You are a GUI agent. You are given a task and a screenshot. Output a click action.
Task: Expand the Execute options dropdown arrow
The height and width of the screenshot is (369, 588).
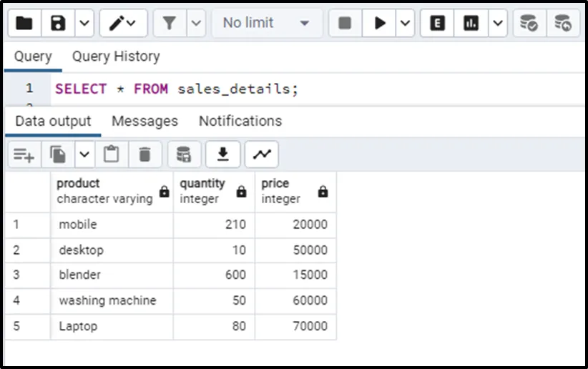point(406,24)
